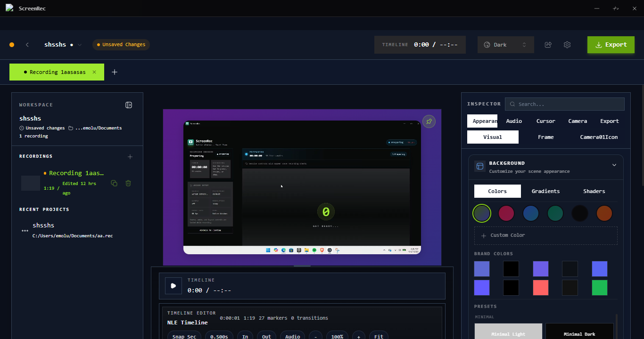Click the inspector Search field

point(565,104)
